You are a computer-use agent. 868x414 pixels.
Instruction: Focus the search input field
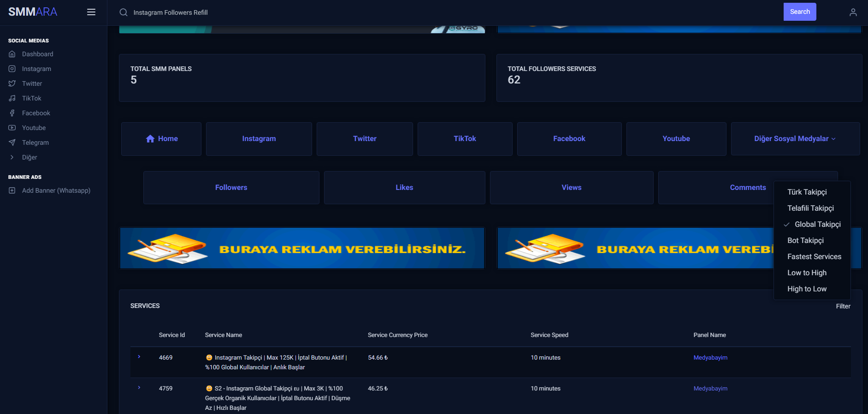454,12
